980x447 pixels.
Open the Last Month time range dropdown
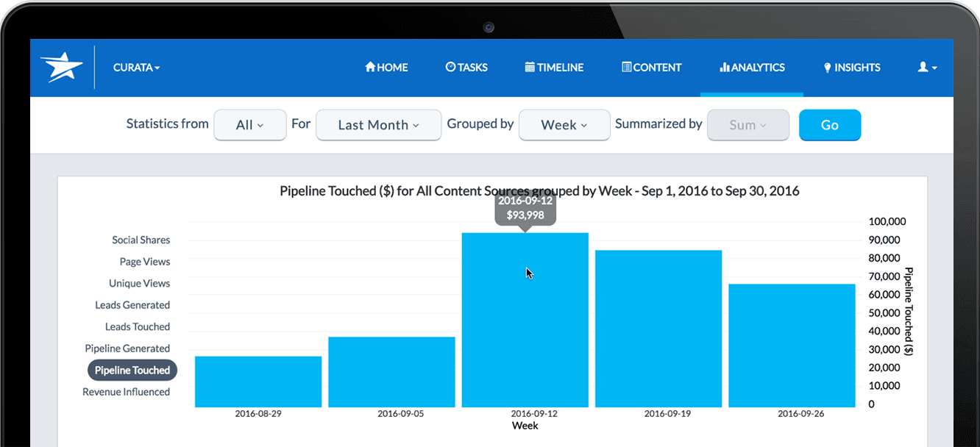click(378, 125)
